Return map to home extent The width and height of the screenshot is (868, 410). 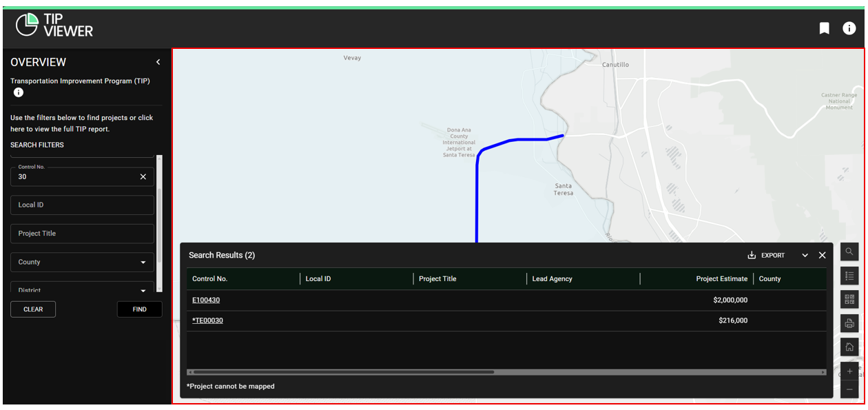pos(849,347)
